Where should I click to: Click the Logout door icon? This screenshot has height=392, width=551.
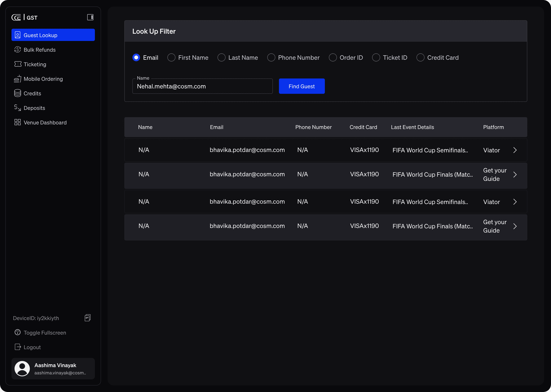tap(18, 347)
